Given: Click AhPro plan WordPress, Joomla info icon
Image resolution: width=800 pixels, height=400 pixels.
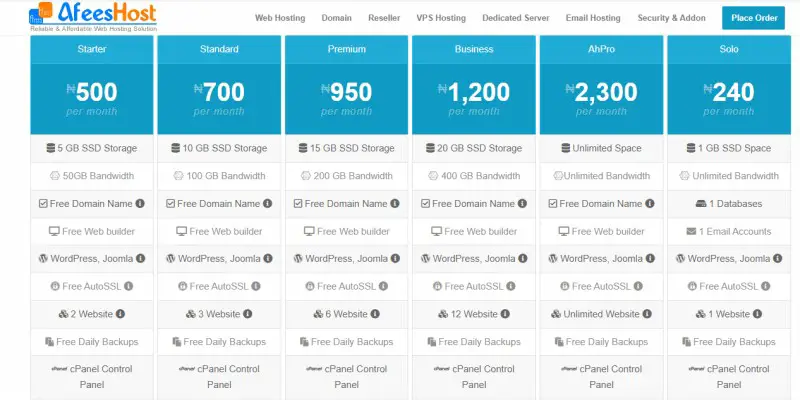Looking at the screenshot, I should click(650, 259).
